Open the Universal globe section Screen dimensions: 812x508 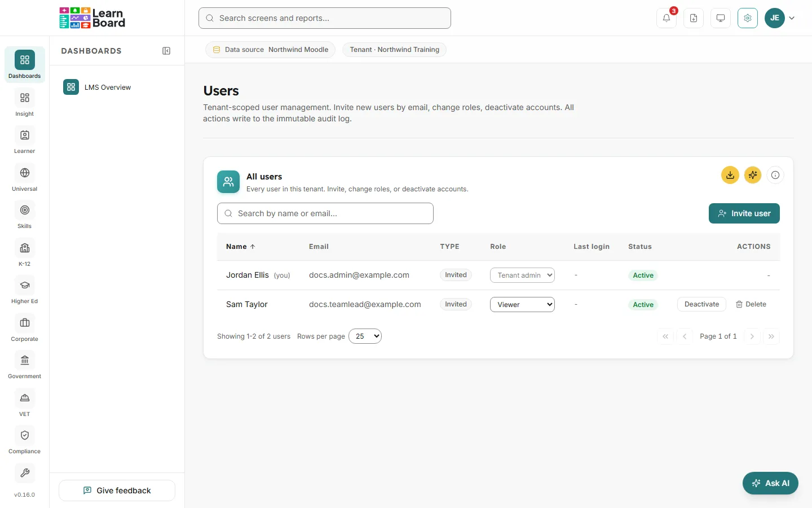coord(24,178)
